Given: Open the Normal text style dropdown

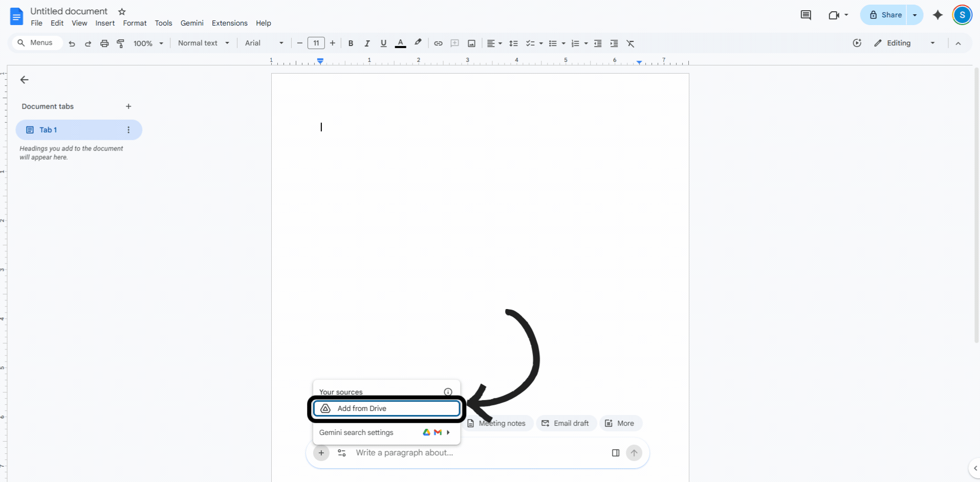Looking at the screenshot, I should pos(204,43).
